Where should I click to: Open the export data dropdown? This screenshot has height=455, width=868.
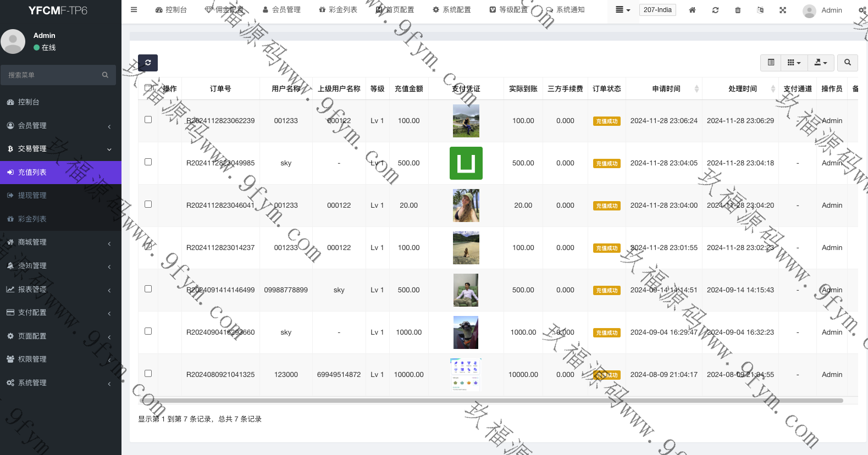coord(820,63)
